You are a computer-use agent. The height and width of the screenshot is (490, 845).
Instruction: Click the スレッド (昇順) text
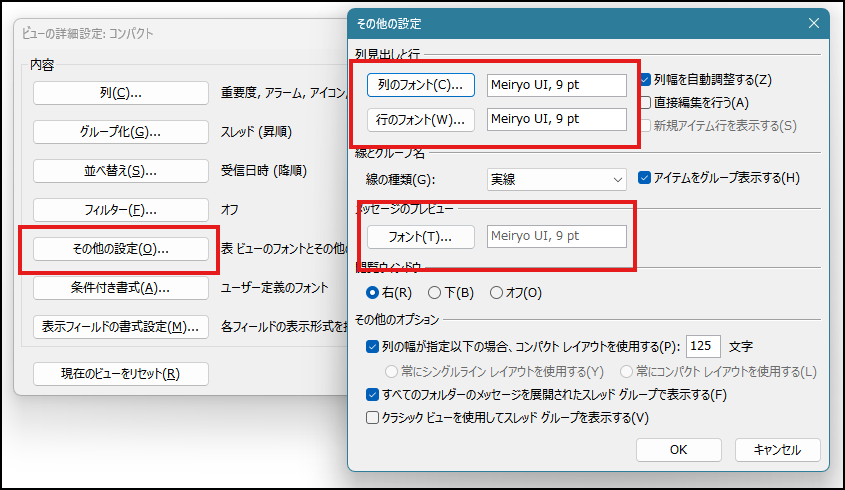pos(256,132)
